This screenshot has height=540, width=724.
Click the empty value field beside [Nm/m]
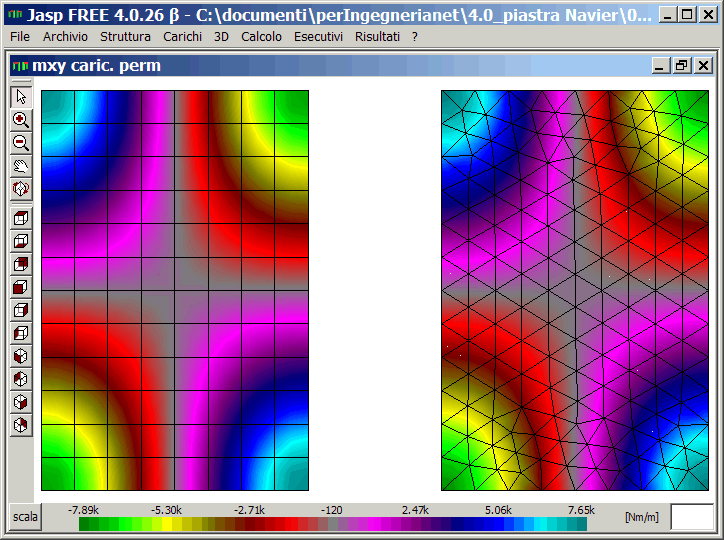[x=692, y=517]
